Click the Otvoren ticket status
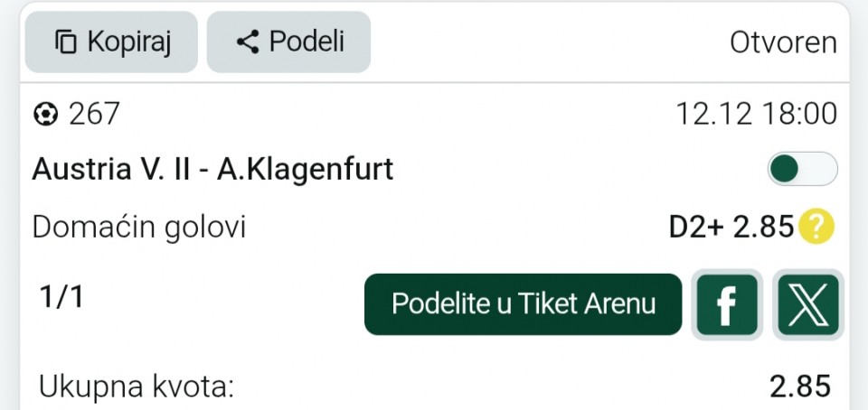Screen dimensions: 868x410 (x=783, y=42)
